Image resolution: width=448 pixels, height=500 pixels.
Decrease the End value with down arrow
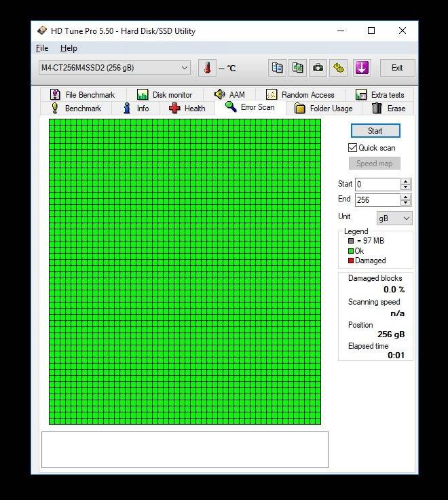pos(405,203)
